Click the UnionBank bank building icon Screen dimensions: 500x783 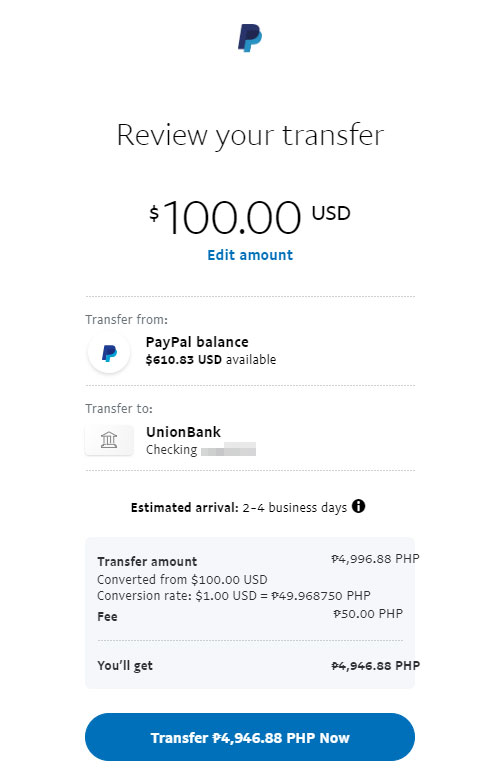pyautogui.click(x=109, y=440)
